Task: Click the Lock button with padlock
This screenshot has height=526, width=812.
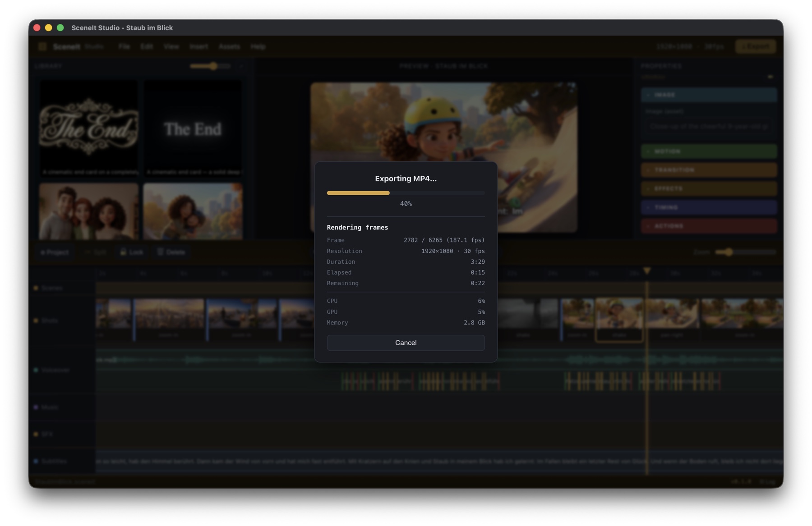Action: coord(132,252)
